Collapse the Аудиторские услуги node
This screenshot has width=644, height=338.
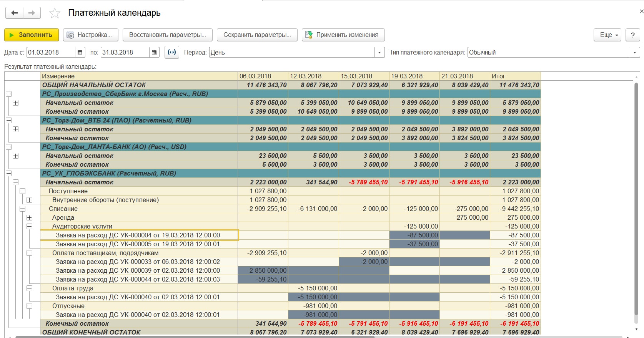29,226
